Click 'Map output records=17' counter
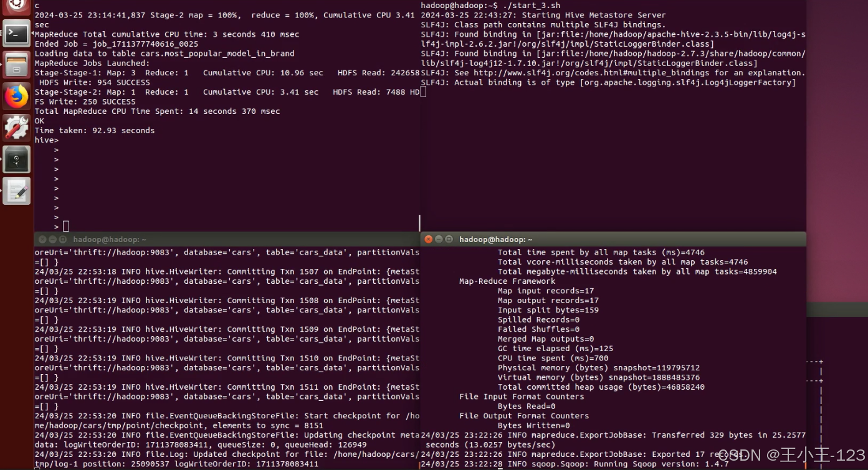This screenshot has width=868, height=470. tap(548, 301)
